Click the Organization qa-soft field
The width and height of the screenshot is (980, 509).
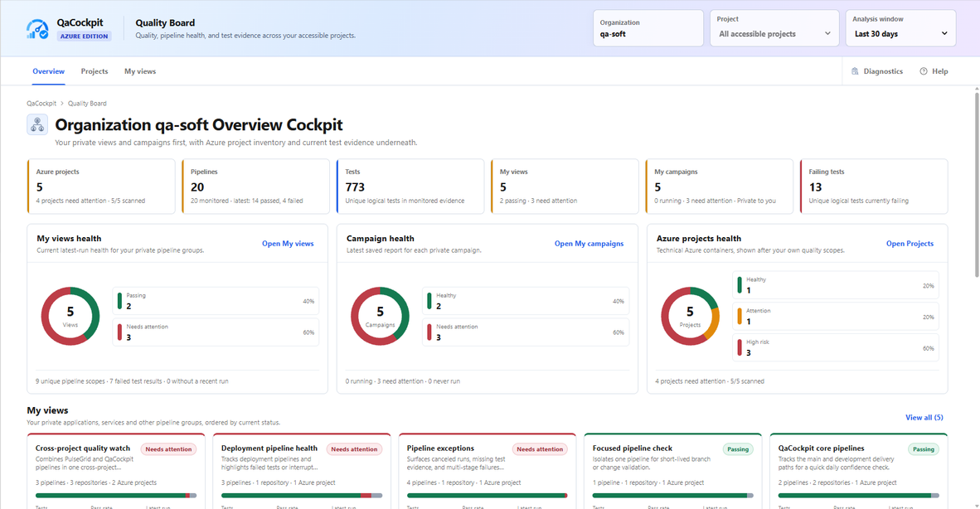648,28
